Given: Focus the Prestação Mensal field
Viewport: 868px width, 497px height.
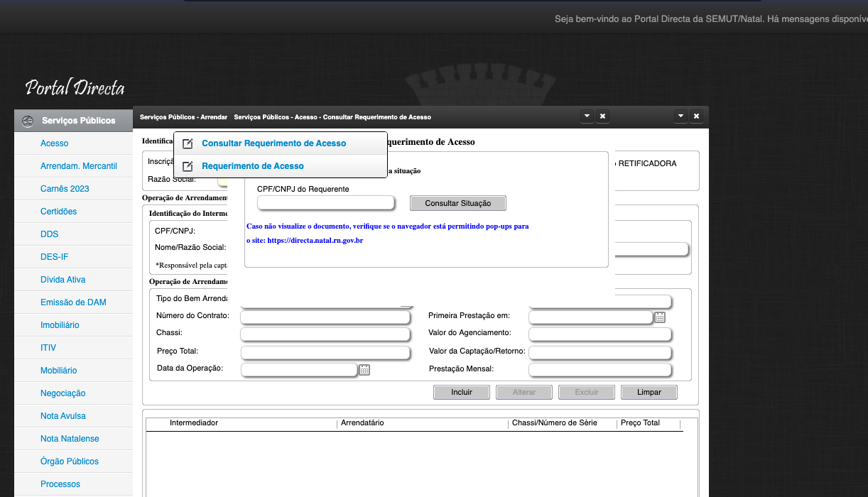Looking at the screenshot, I should pyautogui.click(x=600, y=370).
